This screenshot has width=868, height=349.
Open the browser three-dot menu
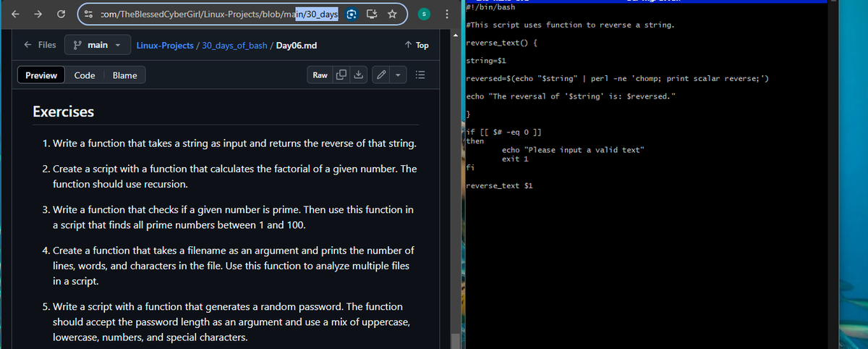click(448, 13)
